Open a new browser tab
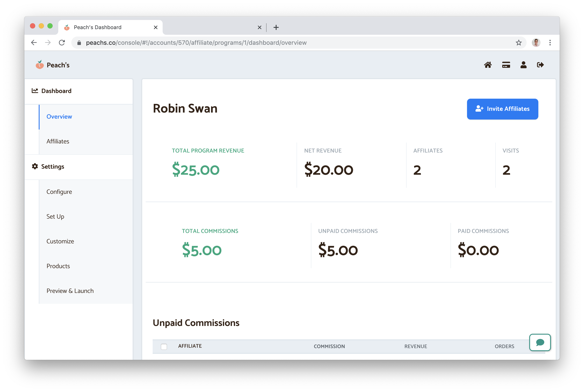The height and width of the screenshot is (392, 584). 276,28
